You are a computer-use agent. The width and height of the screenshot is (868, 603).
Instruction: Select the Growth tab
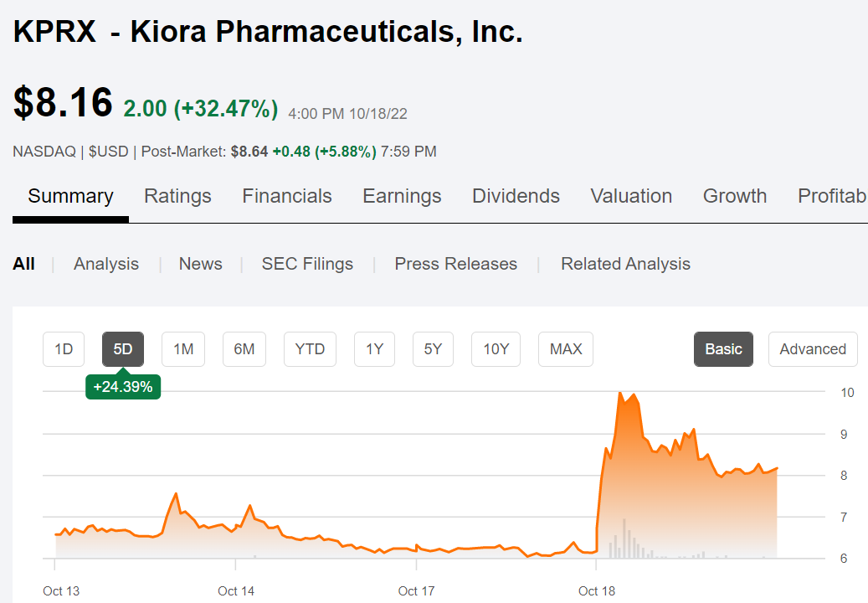735,196
